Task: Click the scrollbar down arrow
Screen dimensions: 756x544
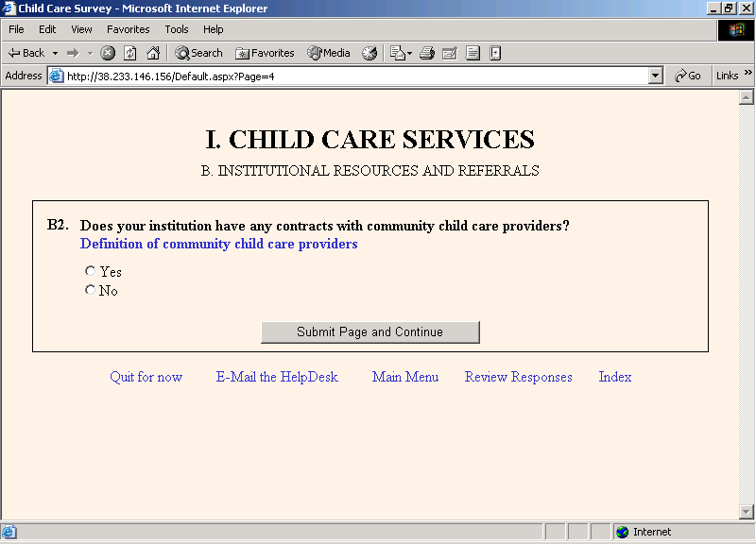Action: coord(746,511)
